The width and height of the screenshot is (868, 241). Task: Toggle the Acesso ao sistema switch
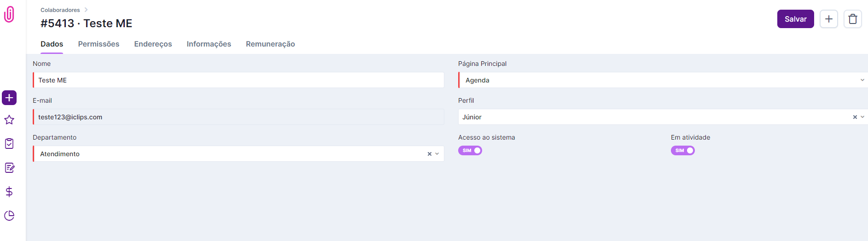470,151
